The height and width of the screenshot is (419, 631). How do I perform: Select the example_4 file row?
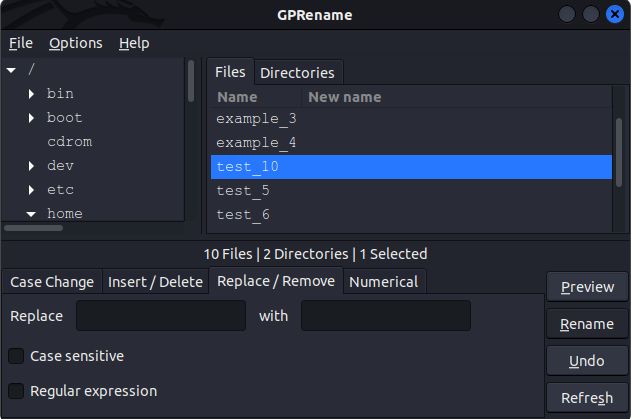pyautogui.click(x=256, y=143)
